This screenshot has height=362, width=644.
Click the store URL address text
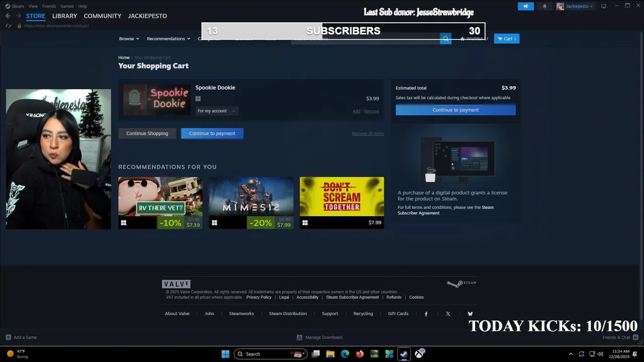click(x=56, y=26)
